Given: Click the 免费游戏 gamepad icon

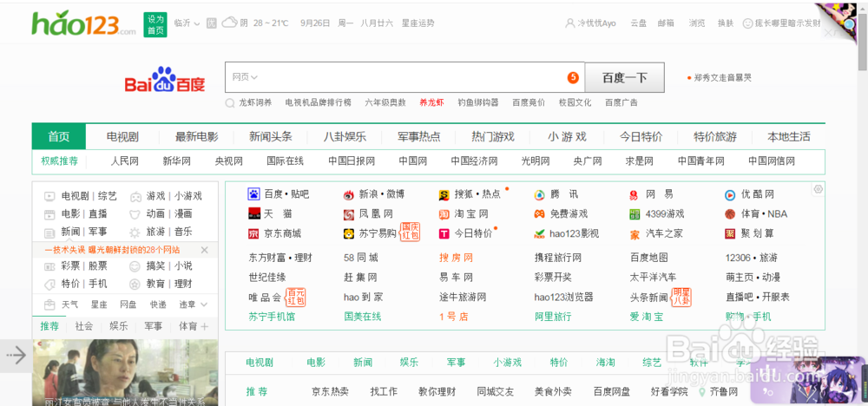Looking at the screenshot, I should pos(539,213).
